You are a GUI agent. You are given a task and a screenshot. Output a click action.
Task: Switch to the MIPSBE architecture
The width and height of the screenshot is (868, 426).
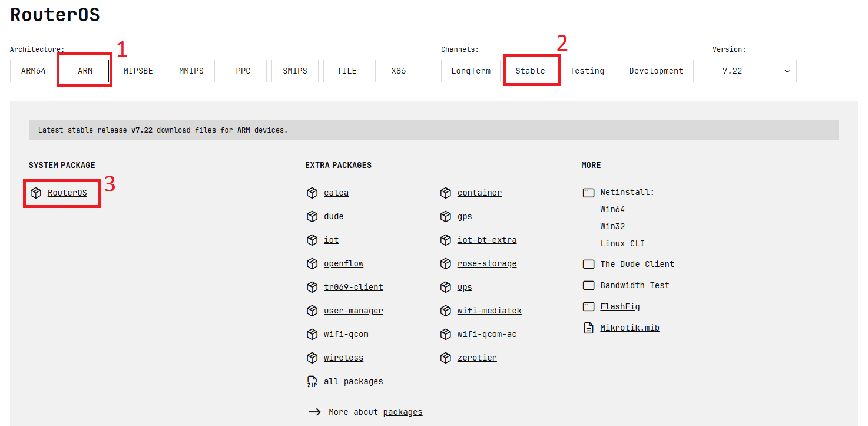pos(138,71)
